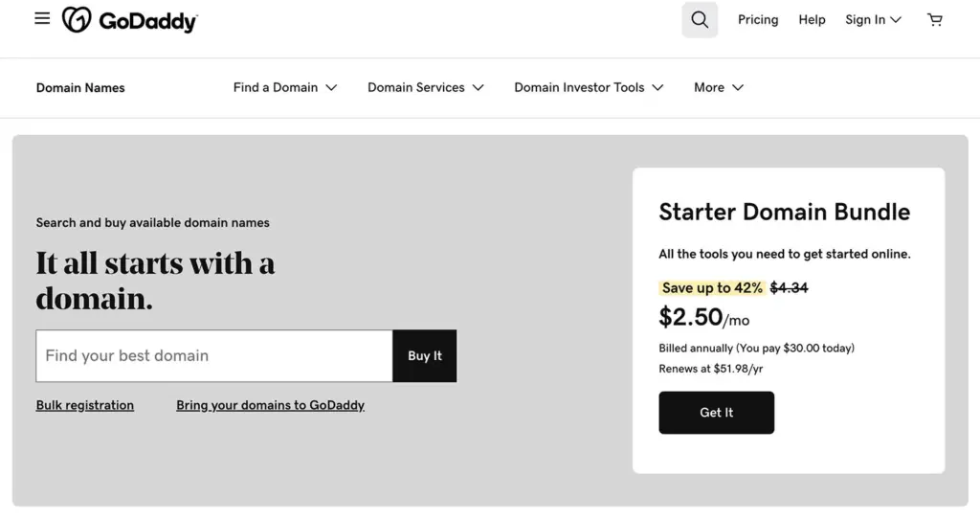Select the Domain Names section heading
980x520 pixels.
coord(80,88)
